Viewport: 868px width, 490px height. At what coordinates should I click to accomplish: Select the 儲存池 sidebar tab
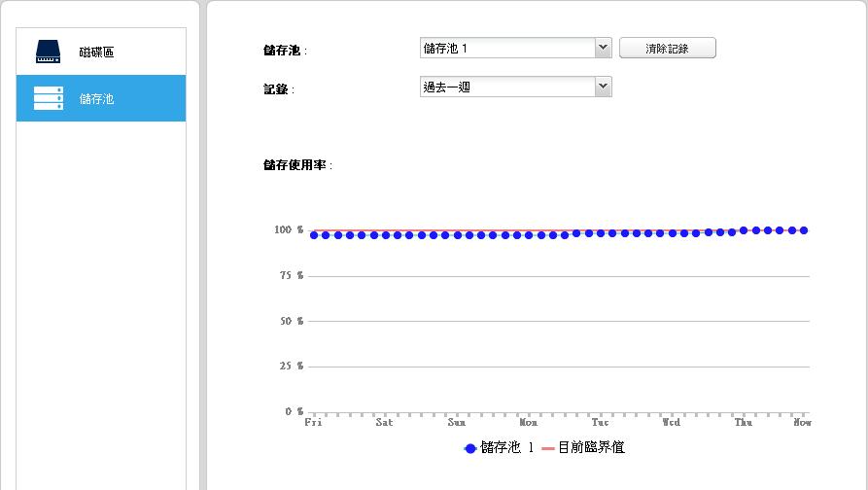click(101, 98)
